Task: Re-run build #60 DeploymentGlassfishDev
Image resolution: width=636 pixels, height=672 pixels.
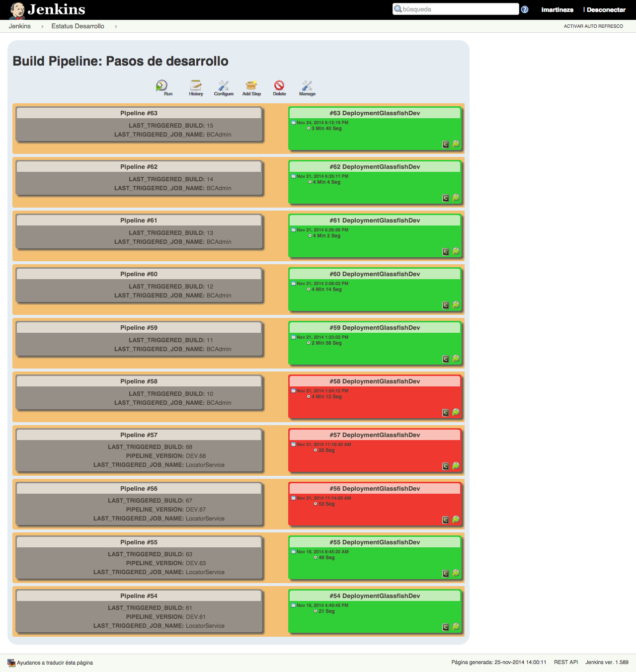Action: point(456,305)
